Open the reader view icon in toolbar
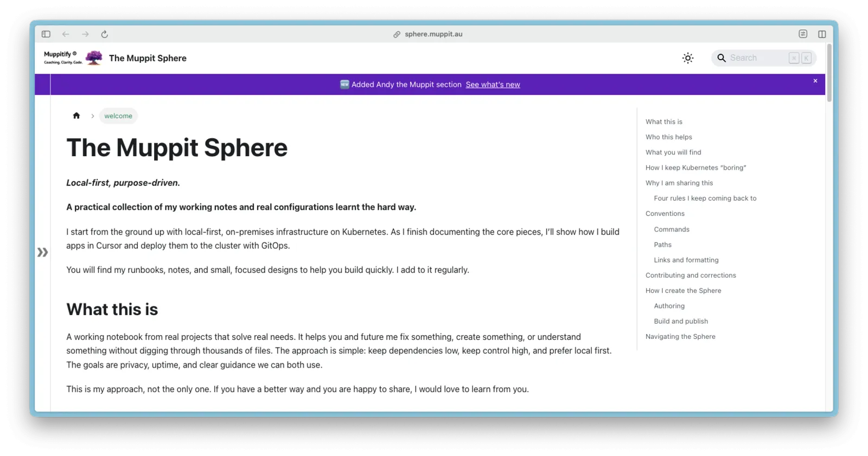This screenshot has width=868, height=456. (x=803, y=34)
